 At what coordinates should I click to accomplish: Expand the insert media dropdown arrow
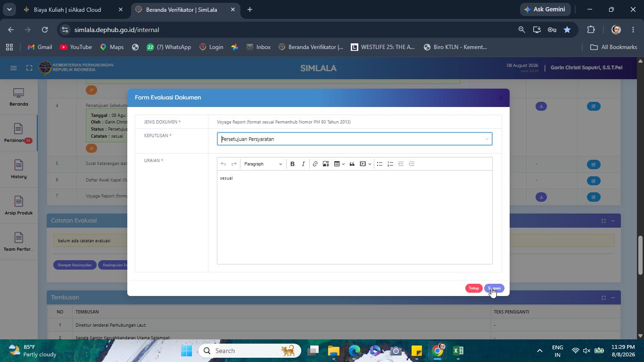click(370, 164)
